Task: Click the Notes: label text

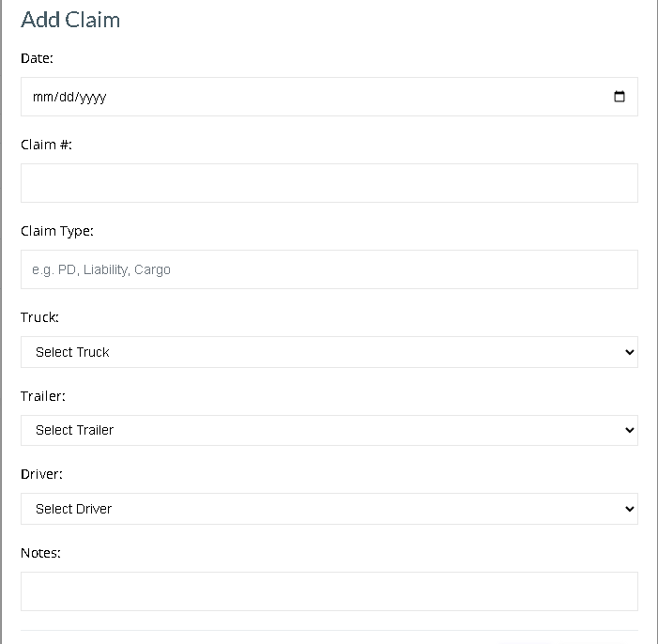Action: coord(40,553)
